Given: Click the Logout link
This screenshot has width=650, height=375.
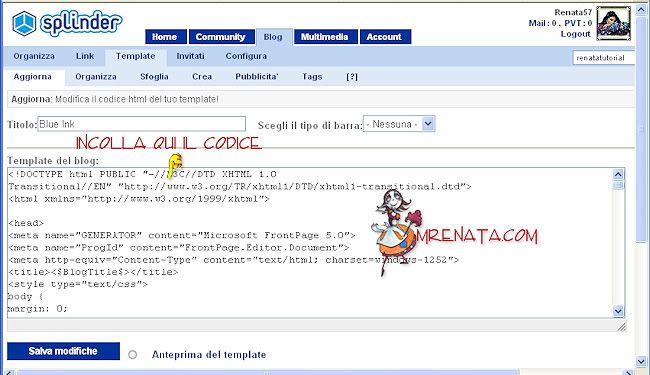Looking at the screenshot, I should click(575, 34).
